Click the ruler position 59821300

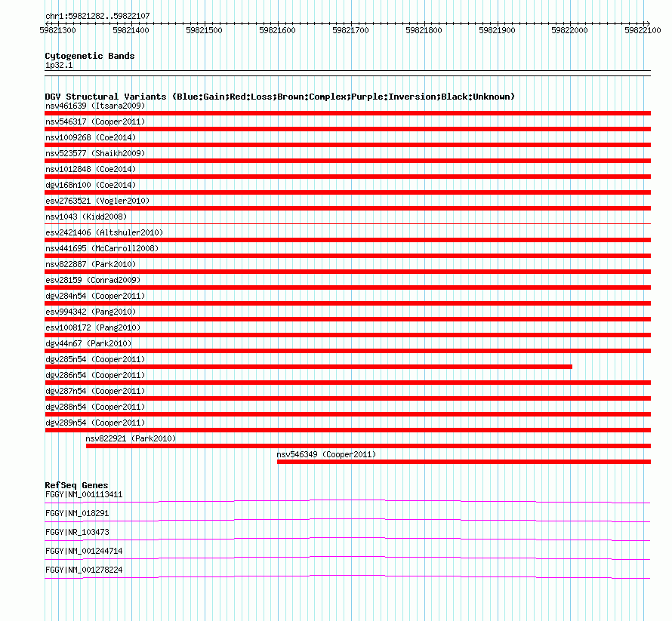coord(57,30)
